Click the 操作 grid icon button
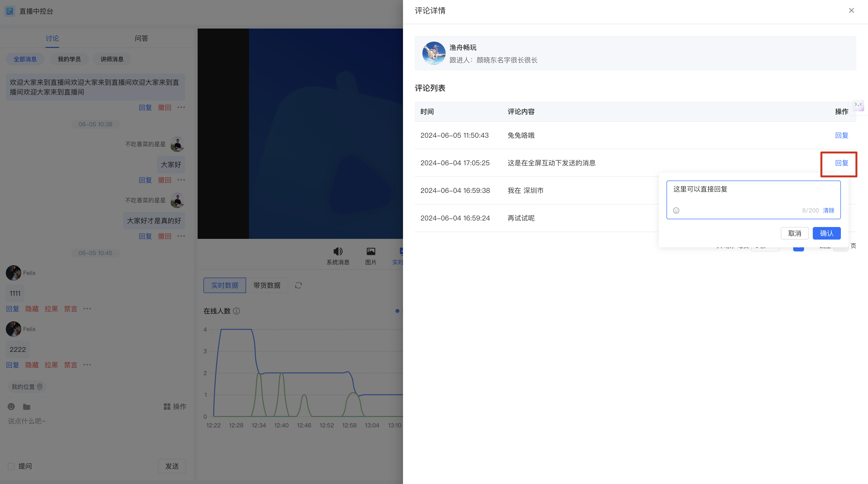 click(175, 407)
